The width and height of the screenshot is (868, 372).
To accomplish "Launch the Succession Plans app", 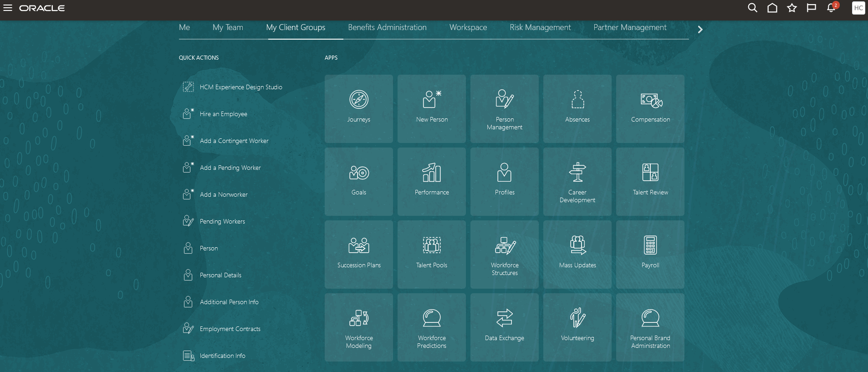I will tap(359, 255).
